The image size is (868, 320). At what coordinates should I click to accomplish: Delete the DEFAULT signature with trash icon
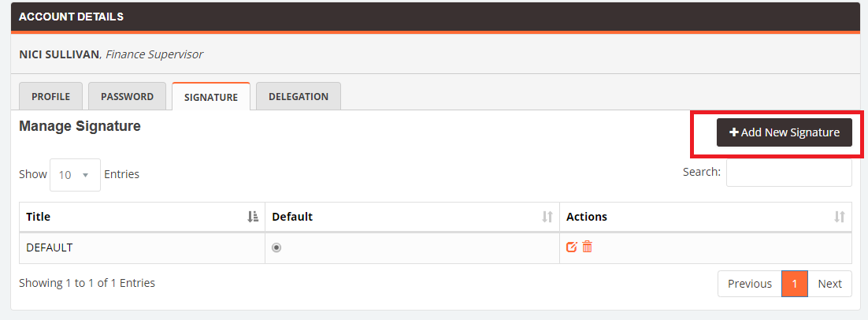588,247
